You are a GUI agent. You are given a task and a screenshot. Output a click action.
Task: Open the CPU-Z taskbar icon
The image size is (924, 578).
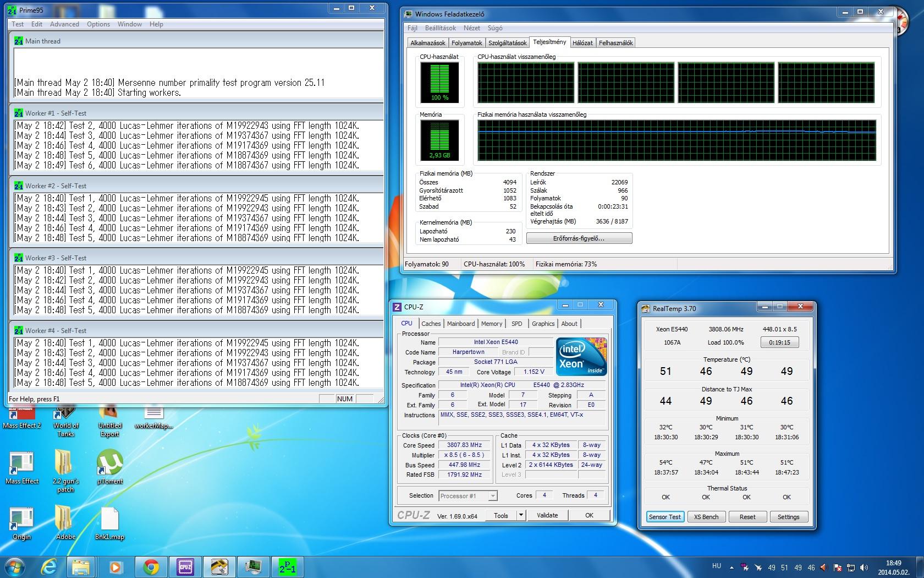(x=185, y=566)
